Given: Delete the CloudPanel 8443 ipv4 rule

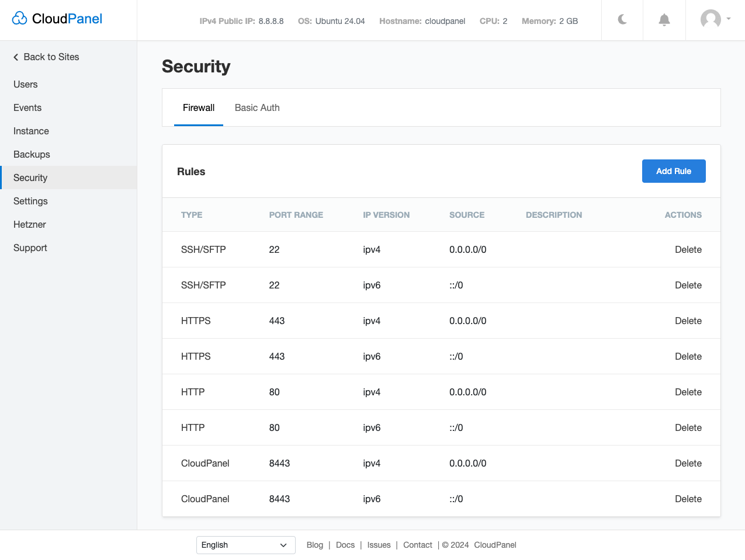Looking at the screenshot, I should point(688,464).
